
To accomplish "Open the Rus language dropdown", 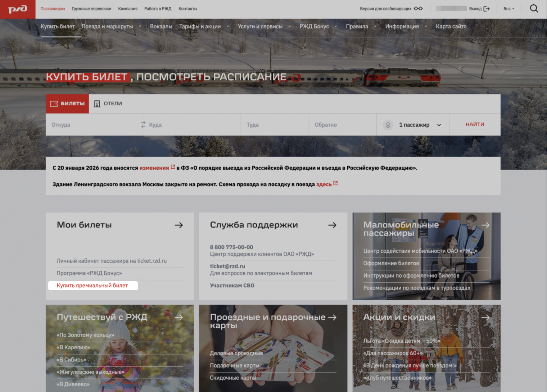I will [509, 9].
